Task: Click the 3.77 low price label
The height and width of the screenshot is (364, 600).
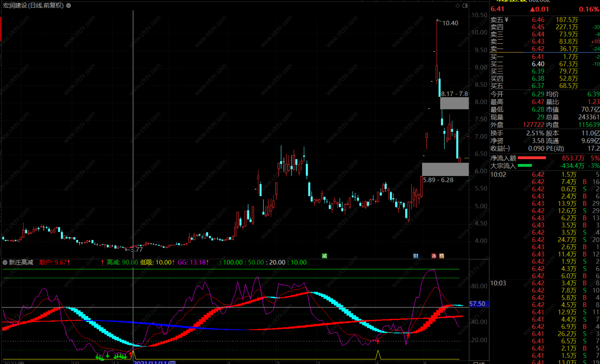Action: tap(137, 250)
